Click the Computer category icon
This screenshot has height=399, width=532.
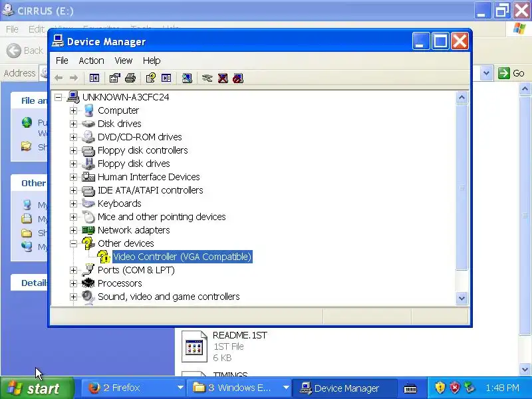click(x=89, y=110)
